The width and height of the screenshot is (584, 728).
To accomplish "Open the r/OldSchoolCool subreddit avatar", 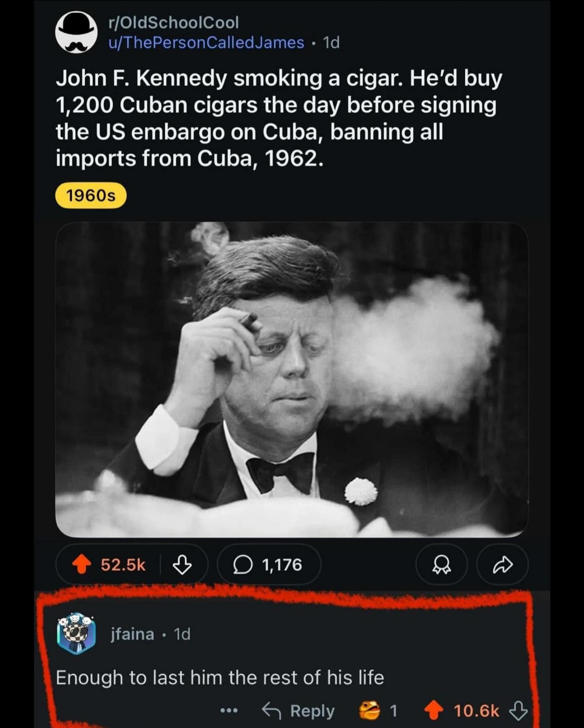I will tap(77, 33).
